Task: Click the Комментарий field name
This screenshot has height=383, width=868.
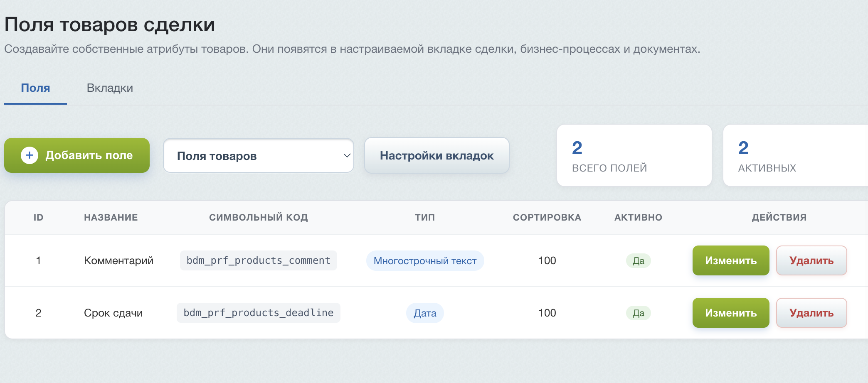Action: (x=118, y=260)
